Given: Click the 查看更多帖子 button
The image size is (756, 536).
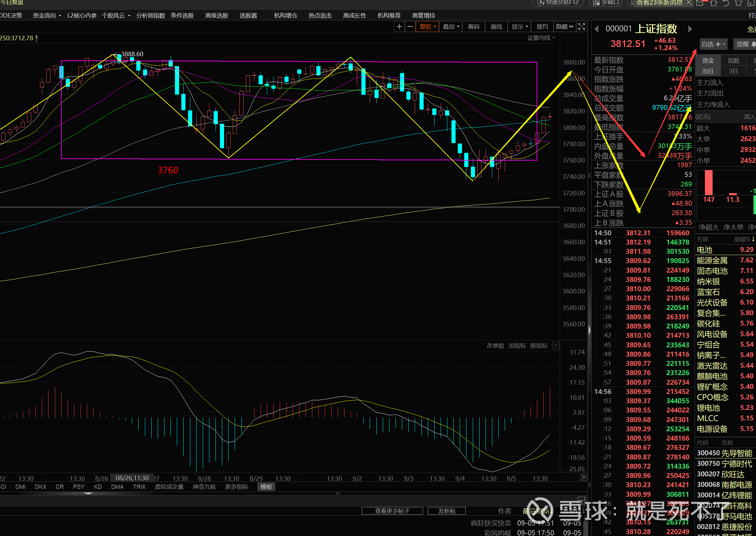Looking at the screenshot, I should [392, 511].
